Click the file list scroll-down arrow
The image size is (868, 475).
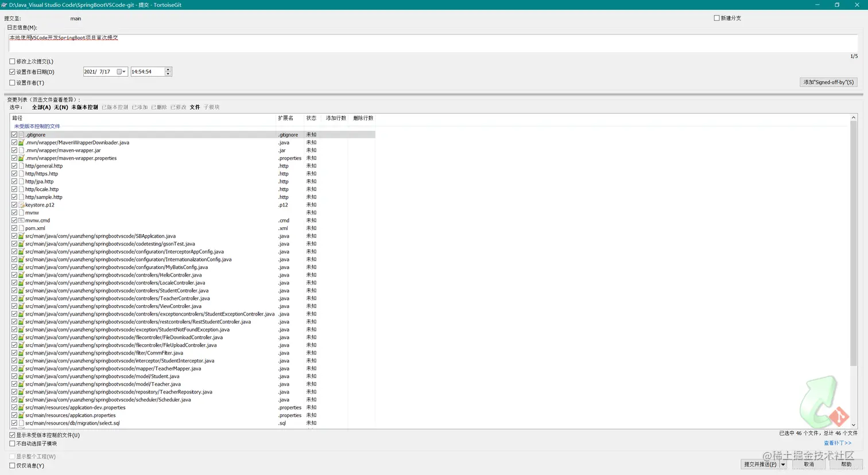click(853, 425)
